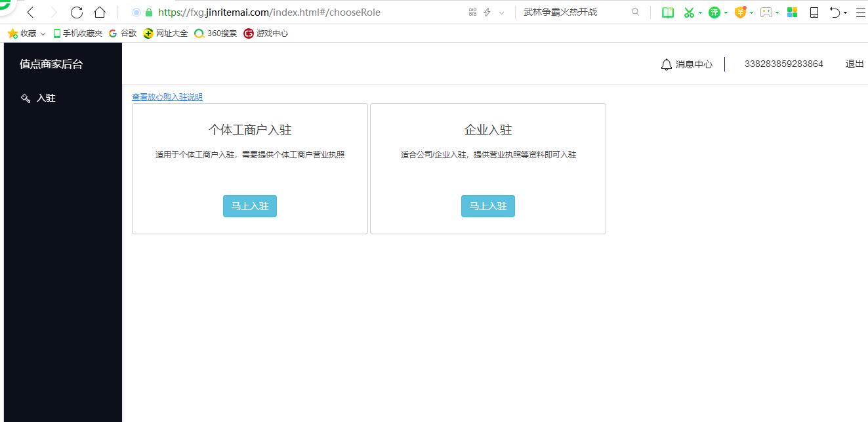Click 马上入驻 under 个体工商户入驻
Viewport: 868px width, 422px height.
(x=249, y=205)
